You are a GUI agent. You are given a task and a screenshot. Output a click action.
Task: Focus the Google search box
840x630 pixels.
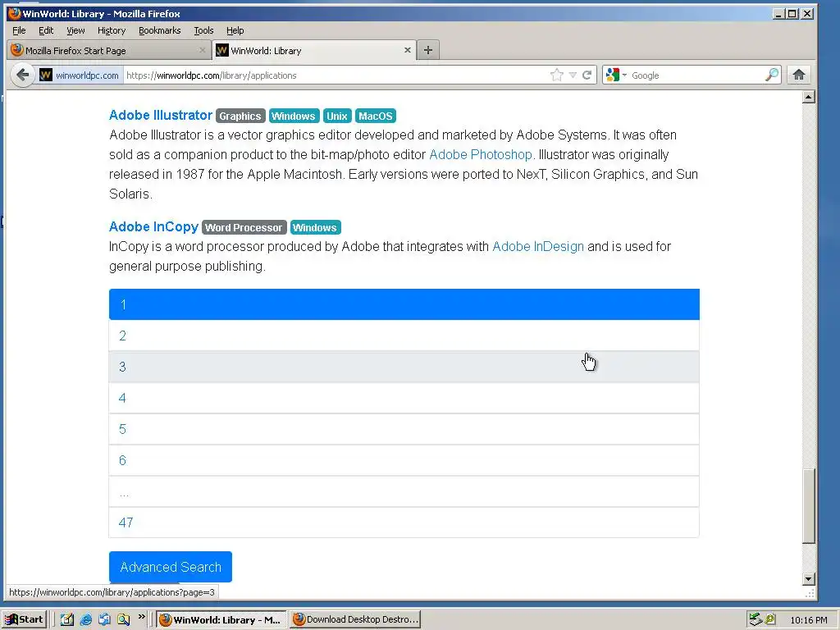(x=696, y=75)
